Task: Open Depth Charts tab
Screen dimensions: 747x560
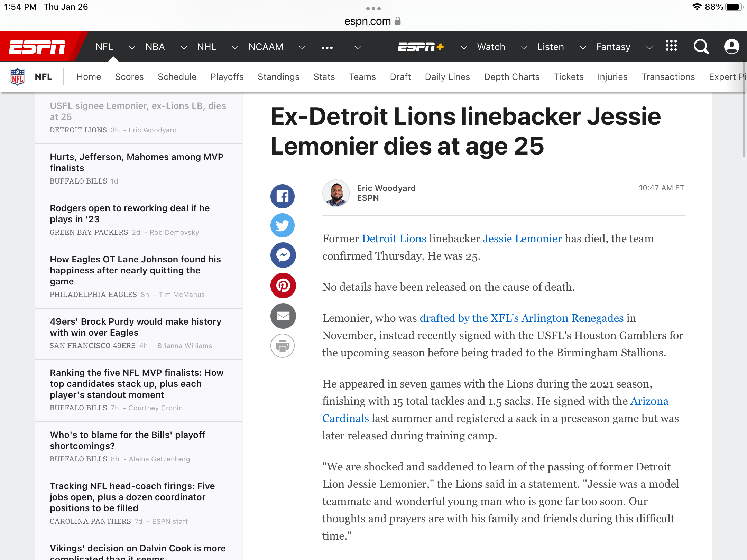Action: 512,77
